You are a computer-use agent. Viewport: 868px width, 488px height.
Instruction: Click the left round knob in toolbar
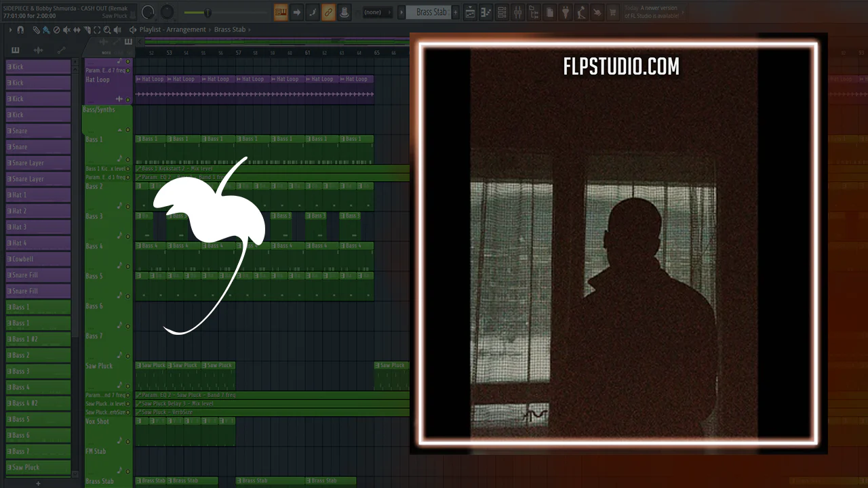pyautogui.click(x=148, y=12)
